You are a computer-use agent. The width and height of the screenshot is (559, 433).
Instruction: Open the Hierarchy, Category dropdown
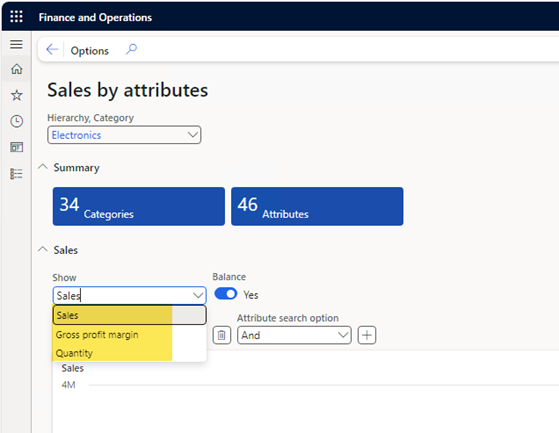click(x=124, y=135)
